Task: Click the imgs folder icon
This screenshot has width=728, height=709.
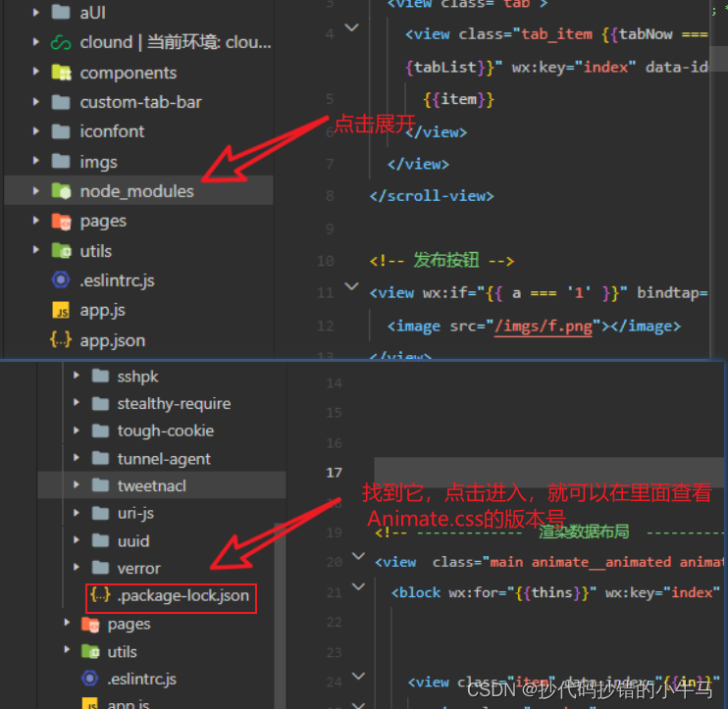Action: (61, 162)
